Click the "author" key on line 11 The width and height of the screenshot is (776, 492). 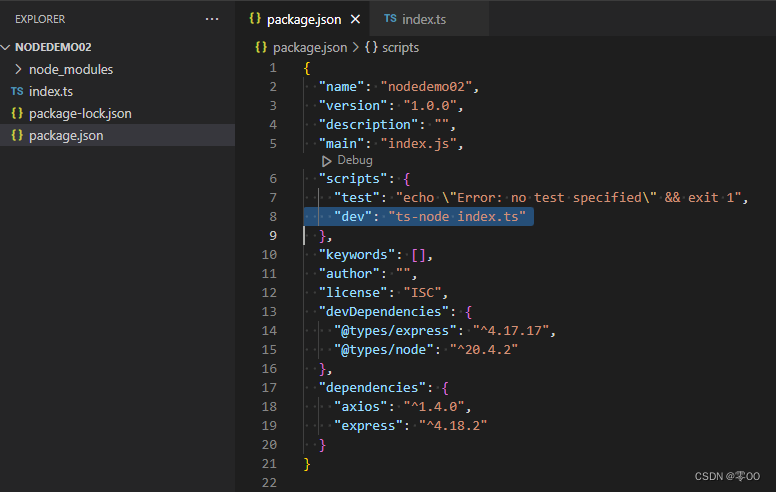coord(349,274)
